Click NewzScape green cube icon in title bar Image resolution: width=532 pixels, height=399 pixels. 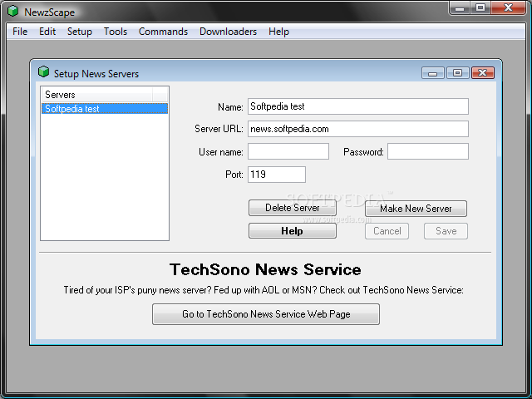[x=13, y=11]
